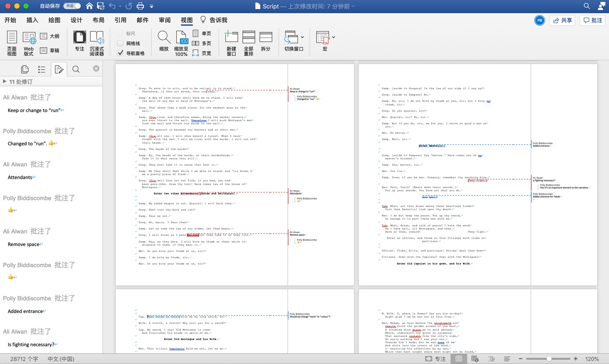
Task: Select single page view
Action: [x=202, y=34]
